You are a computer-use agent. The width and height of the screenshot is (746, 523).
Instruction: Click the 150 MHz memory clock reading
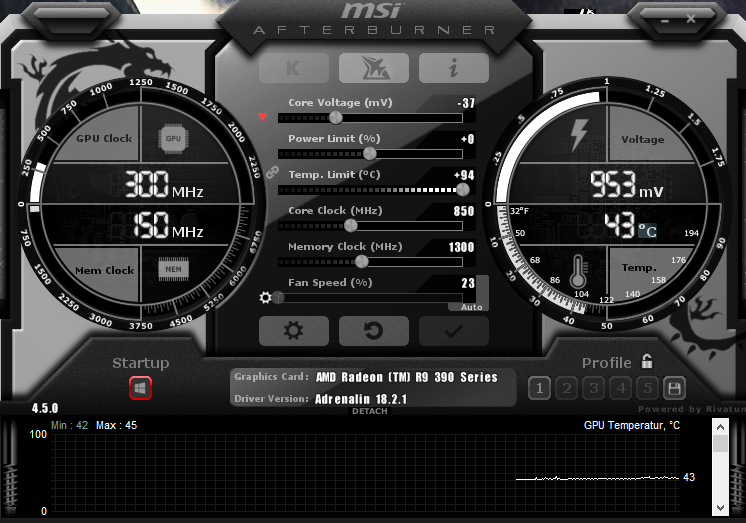click(x=168, y=225)
